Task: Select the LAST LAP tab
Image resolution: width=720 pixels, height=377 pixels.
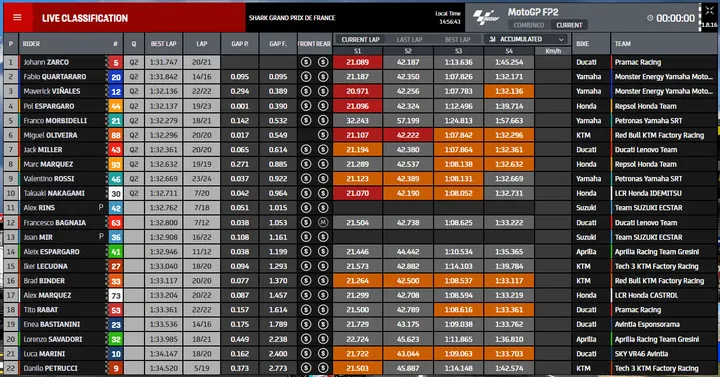Action: (409, 39)
